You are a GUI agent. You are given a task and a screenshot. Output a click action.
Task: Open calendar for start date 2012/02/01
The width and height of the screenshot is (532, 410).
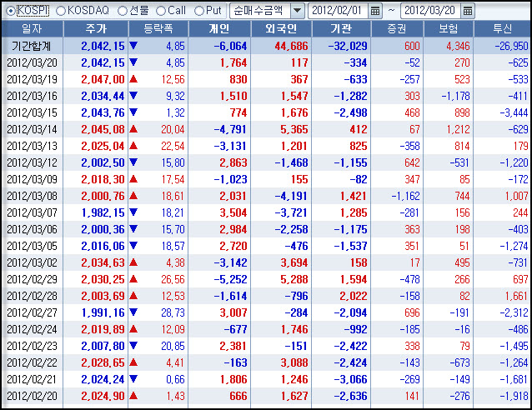click(x=375, y=11)
